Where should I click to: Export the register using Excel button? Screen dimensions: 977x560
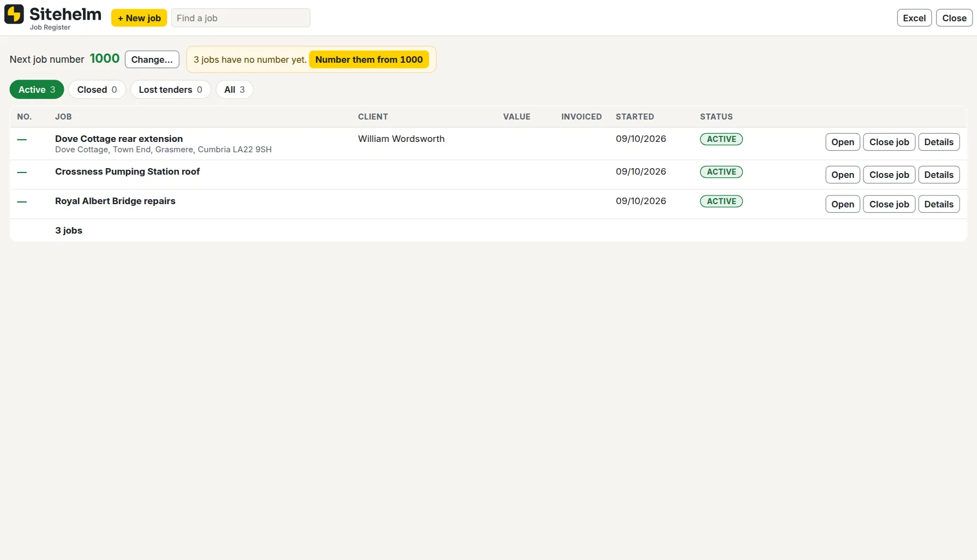pos(914,18)
